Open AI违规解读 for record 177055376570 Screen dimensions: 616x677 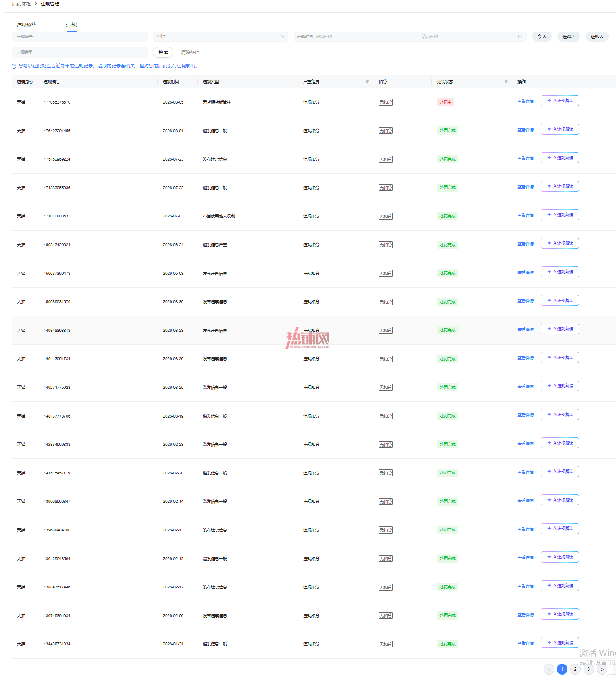pyautogui.click(x=560, y=101)
